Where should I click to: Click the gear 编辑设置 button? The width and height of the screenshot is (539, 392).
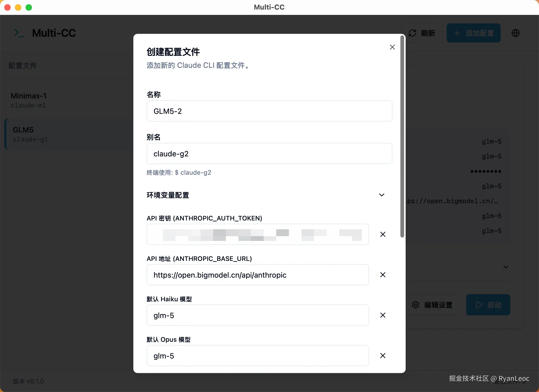(x=432, y=305)
